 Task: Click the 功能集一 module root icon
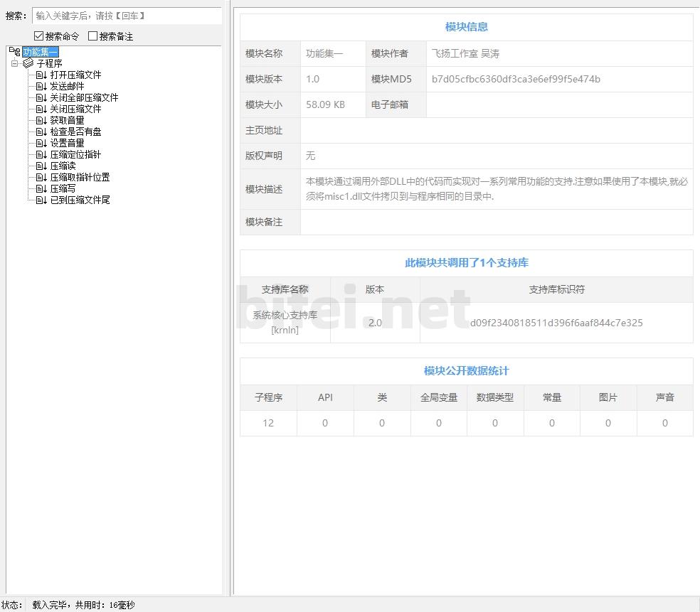(x=15, y=52)
